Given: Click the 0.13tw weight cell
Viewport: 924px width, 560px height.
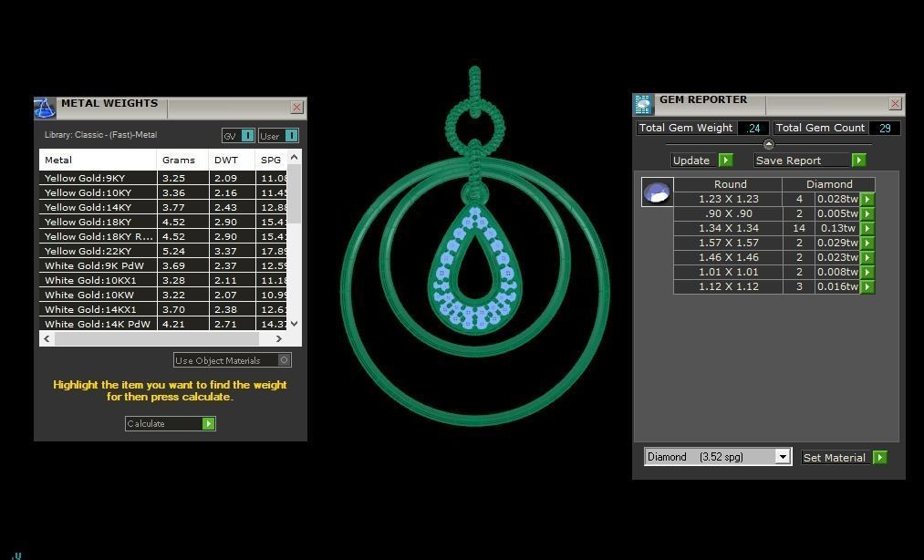Looking at the screenshot, I should tap(837, 229).
